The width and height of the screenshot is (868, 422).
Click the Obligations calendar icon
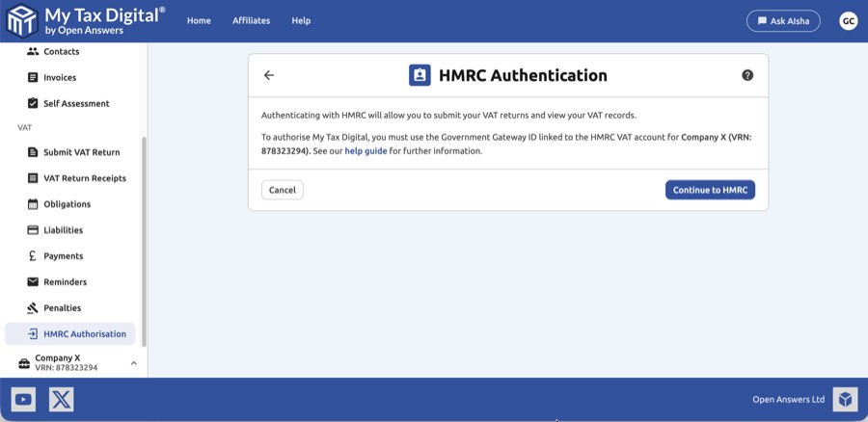click(x=33, y=204)
